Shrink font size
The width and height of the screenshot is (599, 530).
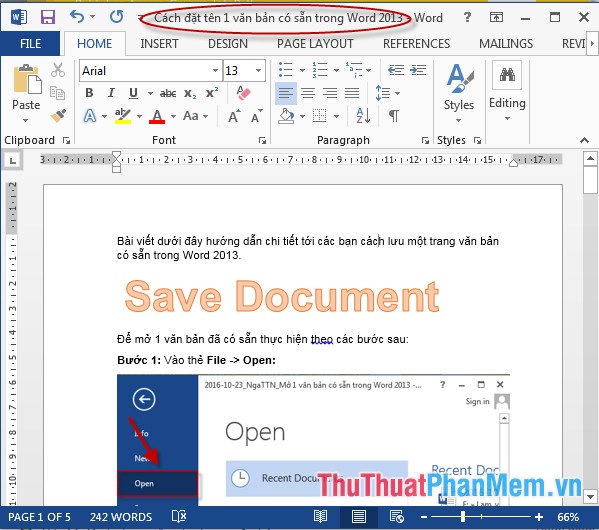pos(257,116)
